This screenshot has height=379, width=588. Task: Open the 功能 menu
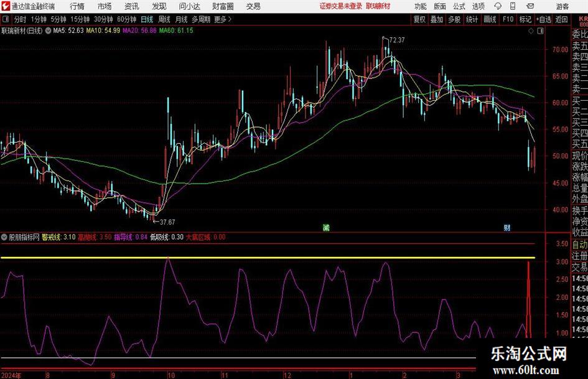coord(421,6)
